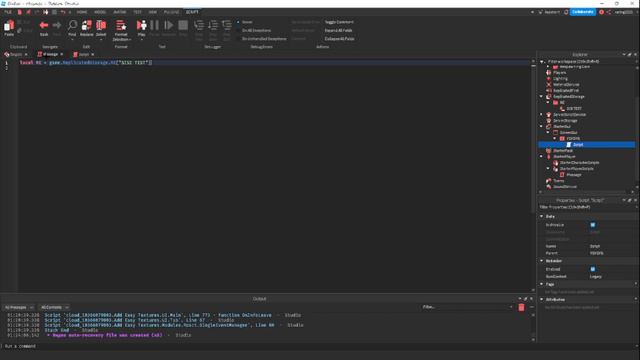This screenshot has height=360, width=640.
Task: Expand the ServerScriptService tree node
Action: click(x=542, y=115)
